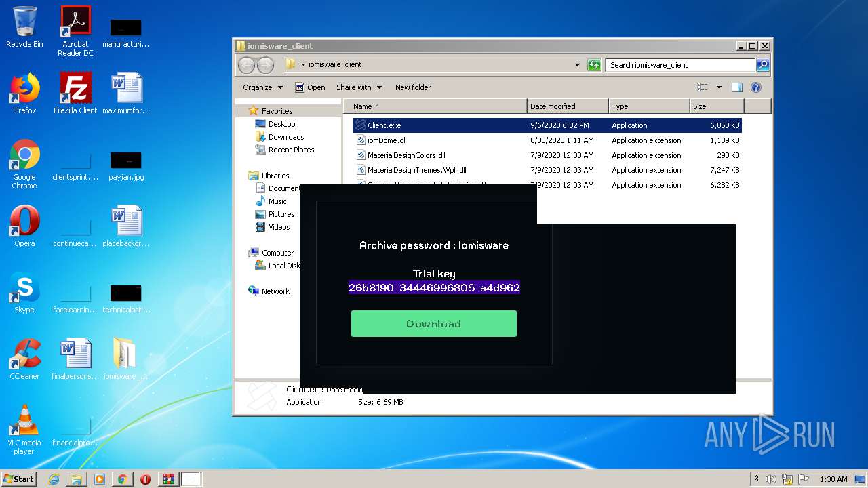868x488 pixels.
Task: Select MaterialDesignThemes.Wpf.dll file
Action: pyautogui.click(x=547, y=170)
